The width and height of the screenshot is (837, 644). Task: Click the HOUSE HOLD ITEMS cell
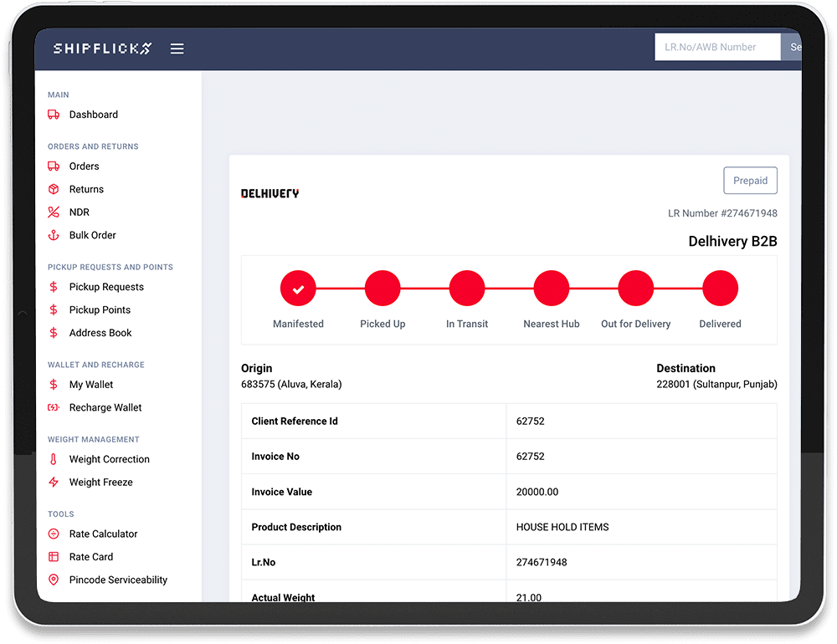(641, 527)
